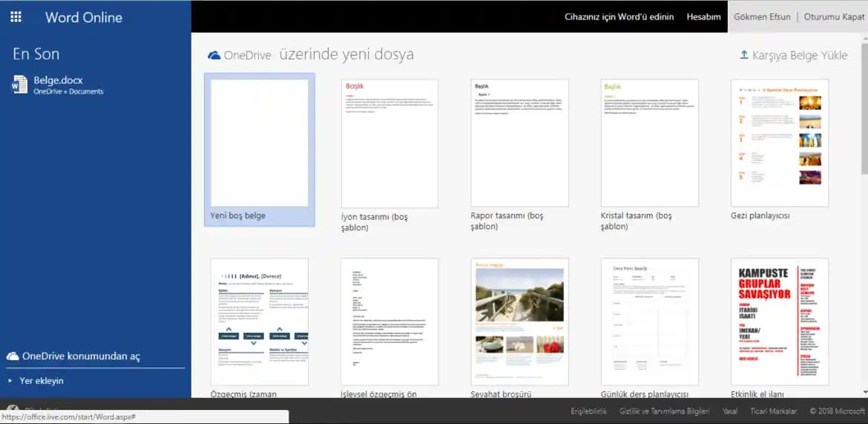Click Cihazınız için Word'ü edinin
This screenshot has width=868, height=424.
click(x=619, y=16)
